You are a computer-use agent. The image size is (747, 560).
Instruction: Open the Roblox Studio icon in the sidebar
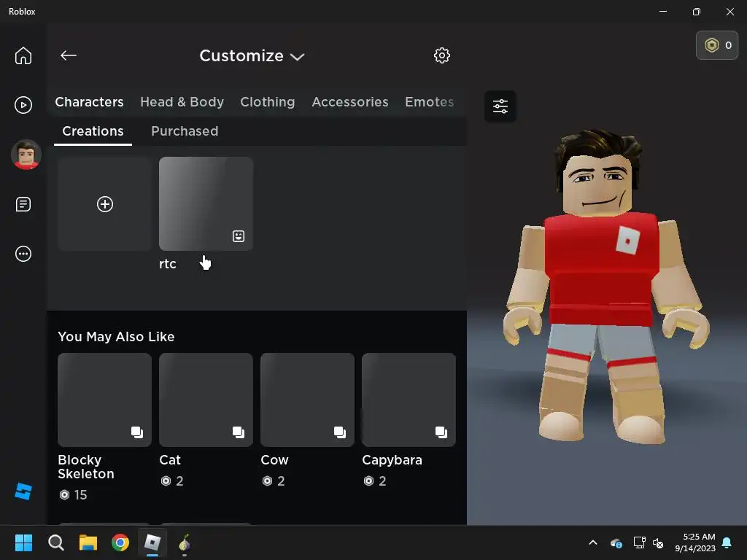(23, 491)
